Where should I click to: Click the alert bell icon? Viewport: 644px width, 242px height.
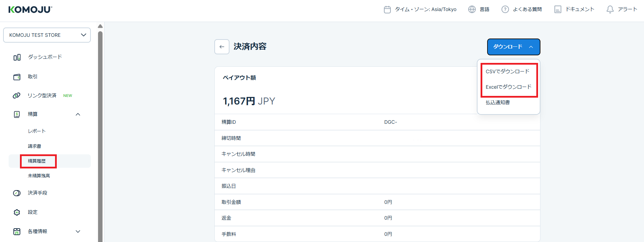pyautogui.click(x=610, y=10)
